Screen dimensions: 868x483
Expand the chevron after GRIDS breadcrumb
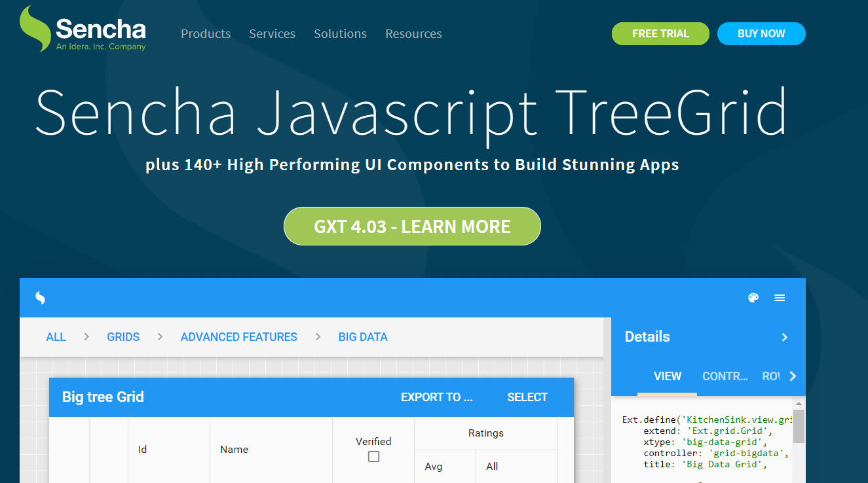pos(160,336)
